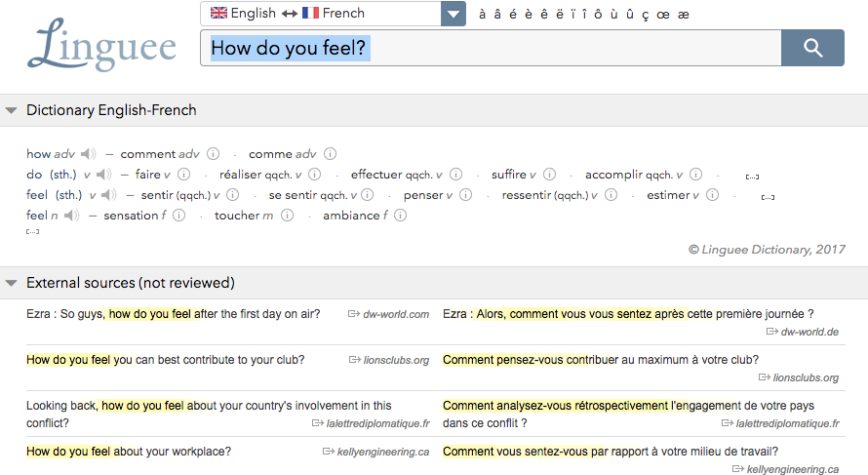
Task: Open the English-French language dropdown
Action: (454, 14)
